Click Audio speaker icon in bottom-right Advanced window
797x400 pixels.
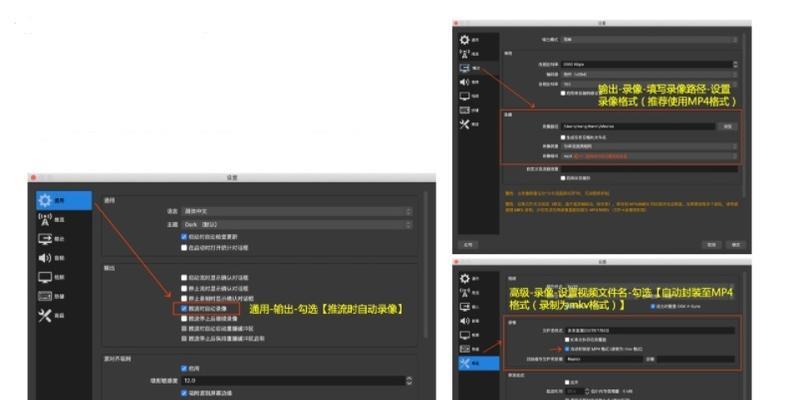pyautogui.click(x=465, y=321)
